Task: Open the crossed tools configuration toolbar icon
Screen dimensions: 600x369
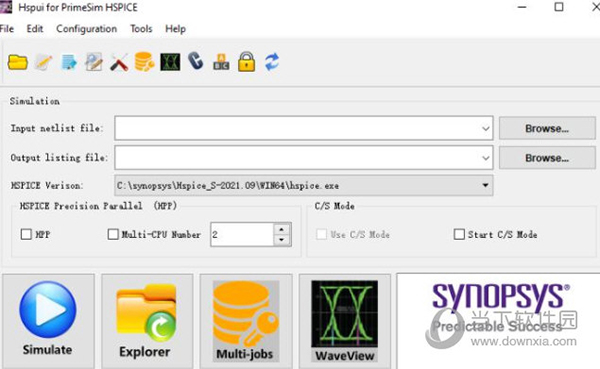Action: click(119, 62)
